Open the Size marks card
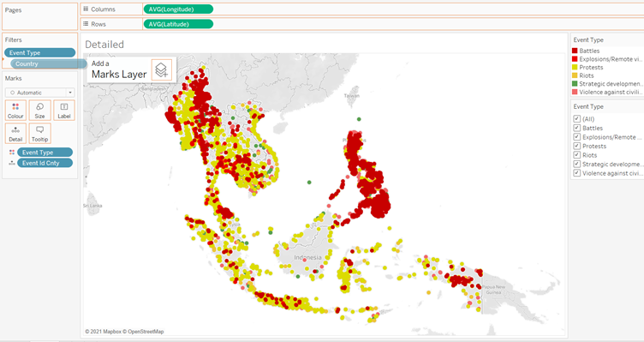644x342 pixels. 40,111
